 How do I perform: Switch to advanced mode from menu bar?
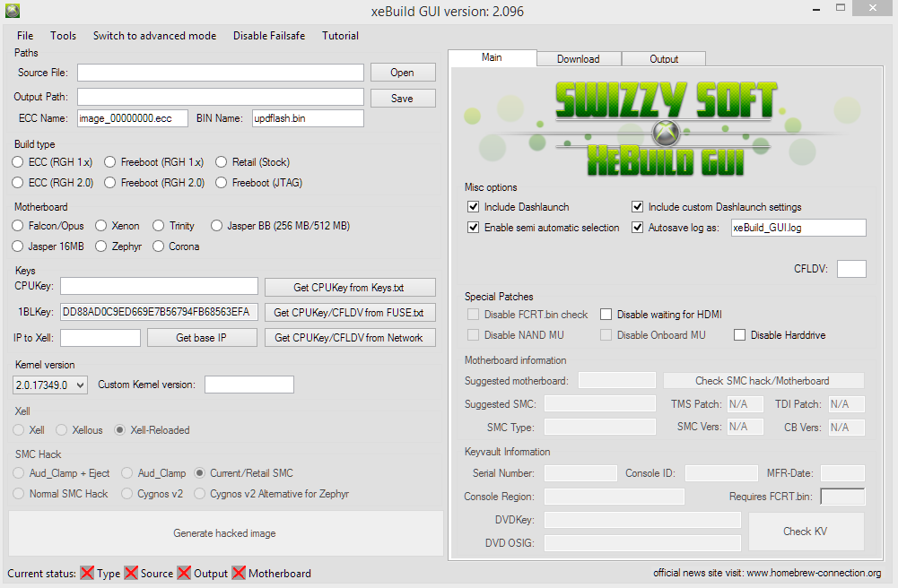[154, 36]
